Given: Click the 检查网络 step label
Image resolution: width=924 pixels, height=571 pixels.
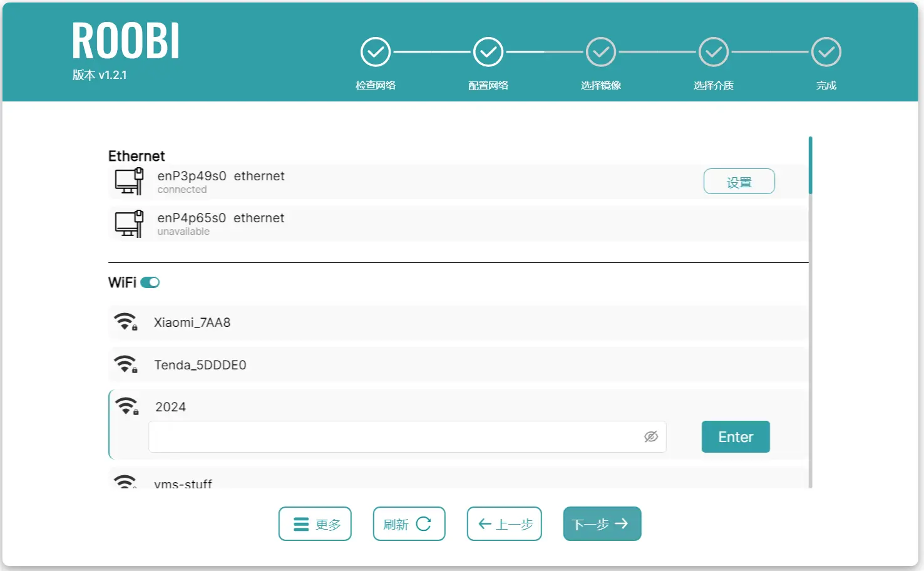Looking at the screenshot, I should click(x=376, y=85).
